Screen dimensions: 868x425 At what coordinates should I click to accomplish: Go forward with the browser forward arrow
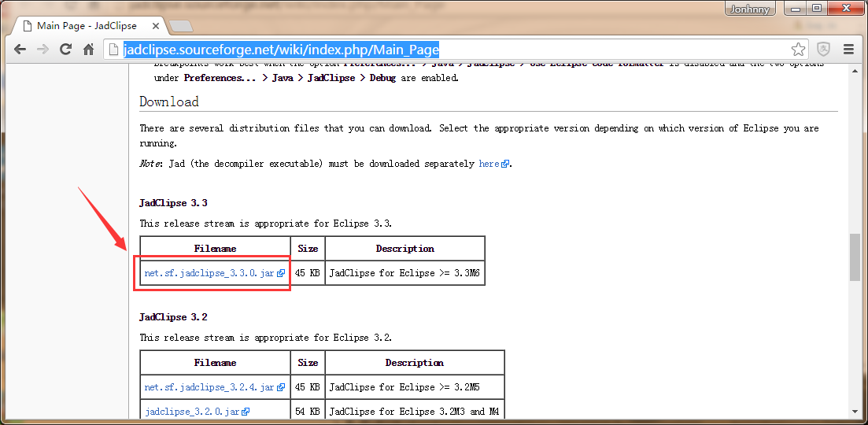click(x=42, y=50)
